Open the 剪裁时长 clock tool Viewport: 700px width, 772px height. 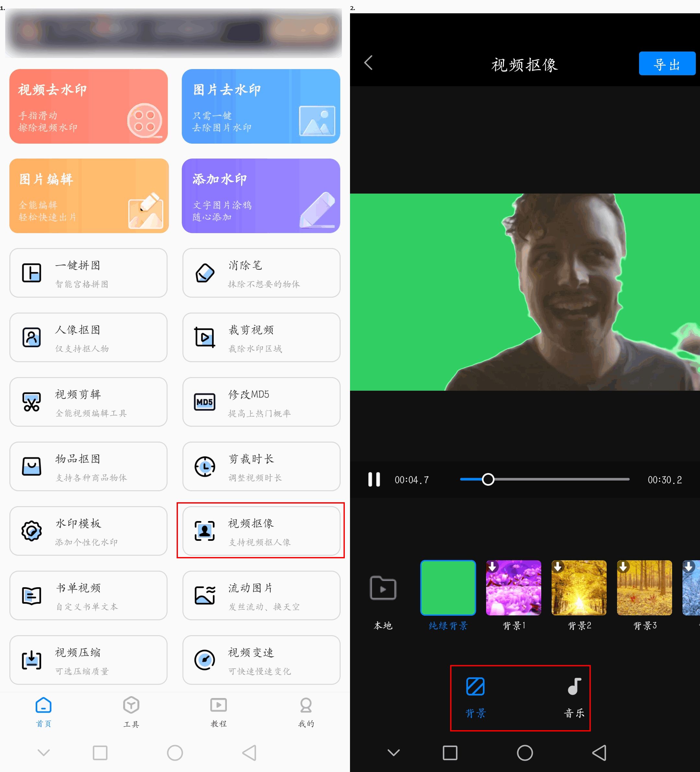pyautogui.click(x=261, y=467)
